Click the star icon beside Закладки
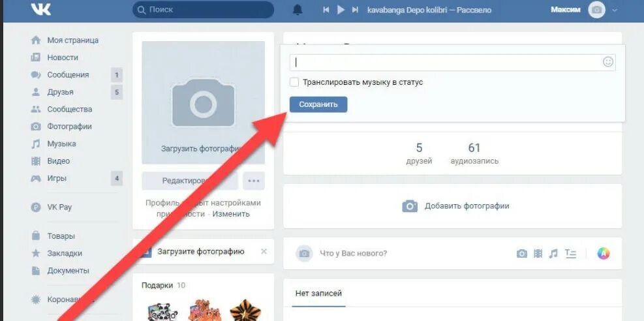Viewport: 644px width, 321px height. [x=36, y=253]
